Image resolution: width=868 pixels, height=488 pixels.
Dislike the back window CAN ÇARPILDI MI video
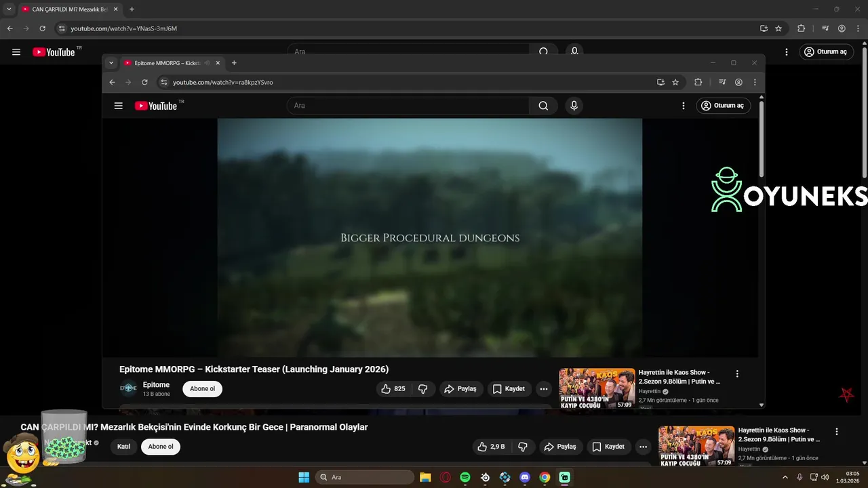point(523,447)
